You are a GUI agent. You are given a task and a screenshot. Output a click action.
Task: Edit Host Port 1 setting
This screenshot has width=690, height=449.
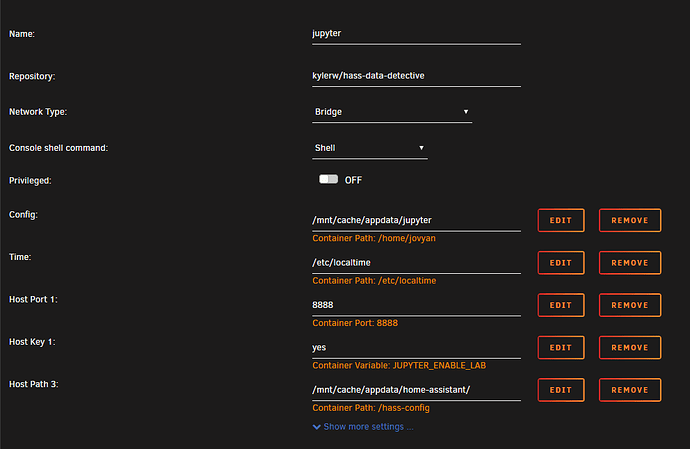(x=560, y=305)
